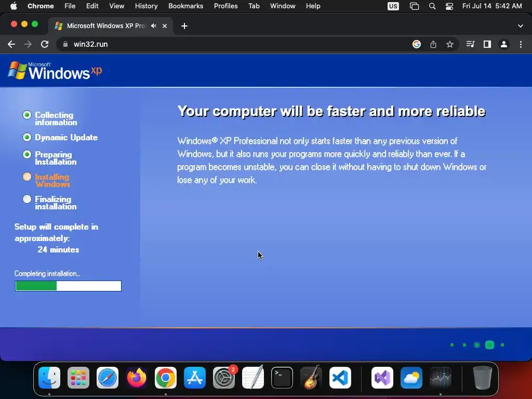Open the media control icon in Chrome toolbar
This screenshot has height=399, width=532.
pos(470,44)
